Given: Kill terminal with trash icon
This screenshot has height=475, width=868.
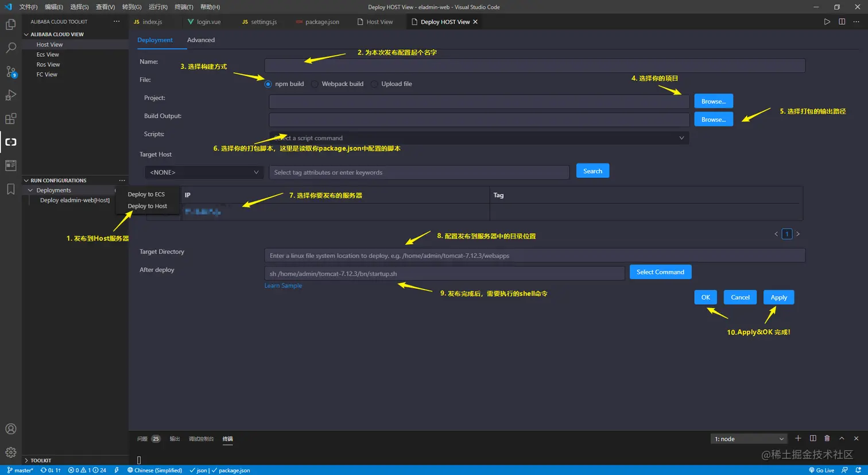Looking at the screenshot, I should pyautogui.click(x=827, y=438).
